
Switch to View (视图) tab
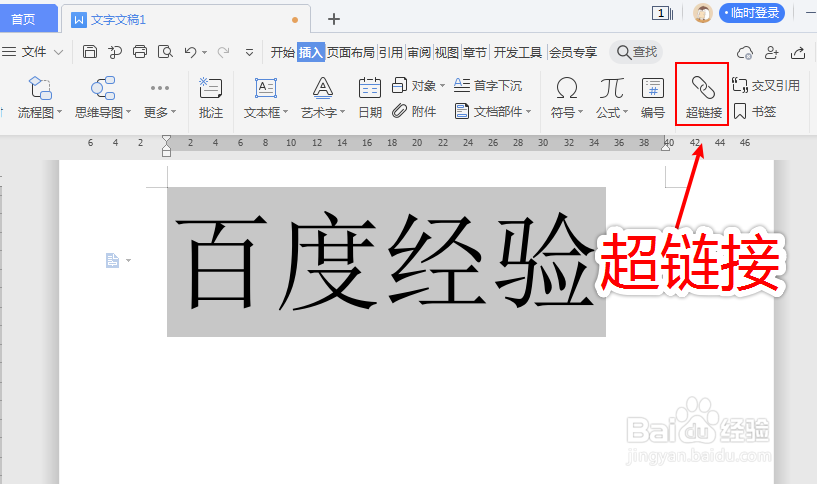click(x=447, y=52)
